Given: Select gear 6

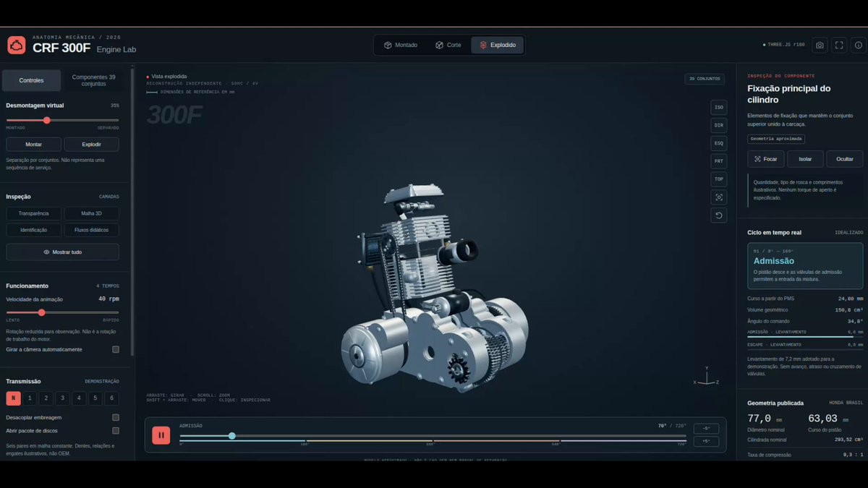Looking at the screenshot, I should (111, 398).
